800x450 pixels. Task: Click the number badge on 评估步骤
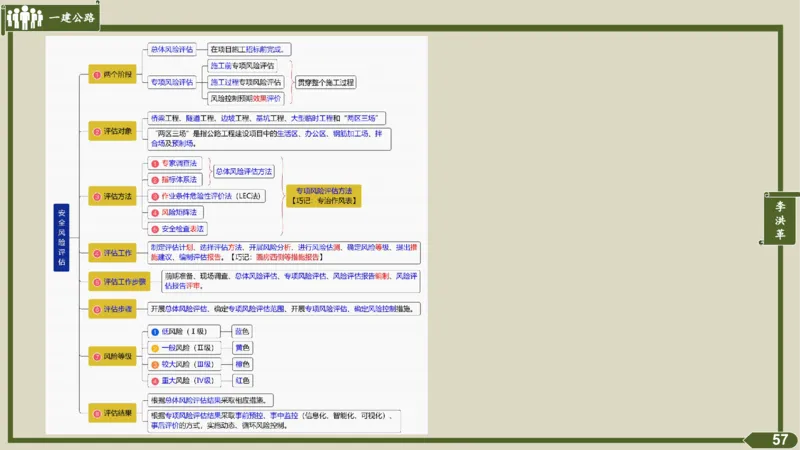pos(97,309)
